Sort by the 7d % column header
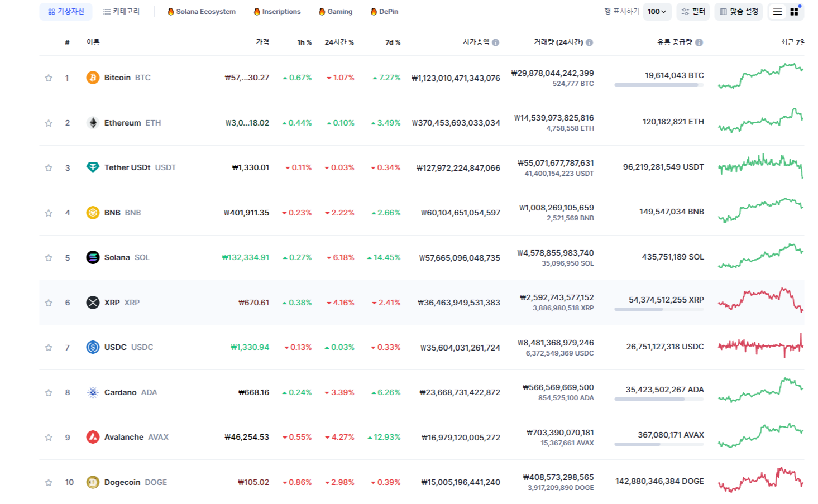This screenshot has height=504, width=818. coord(393,42)
